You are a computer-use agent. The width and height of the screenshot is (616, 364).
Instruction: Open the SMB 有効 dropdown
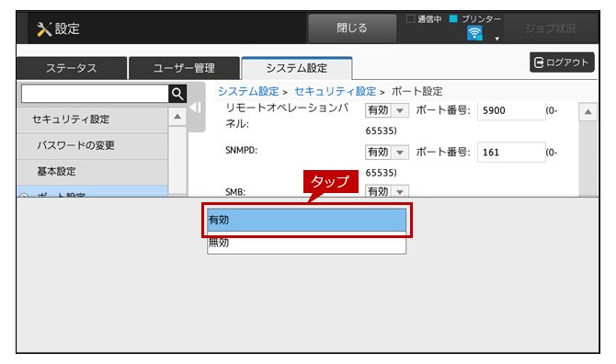(386, 191)
